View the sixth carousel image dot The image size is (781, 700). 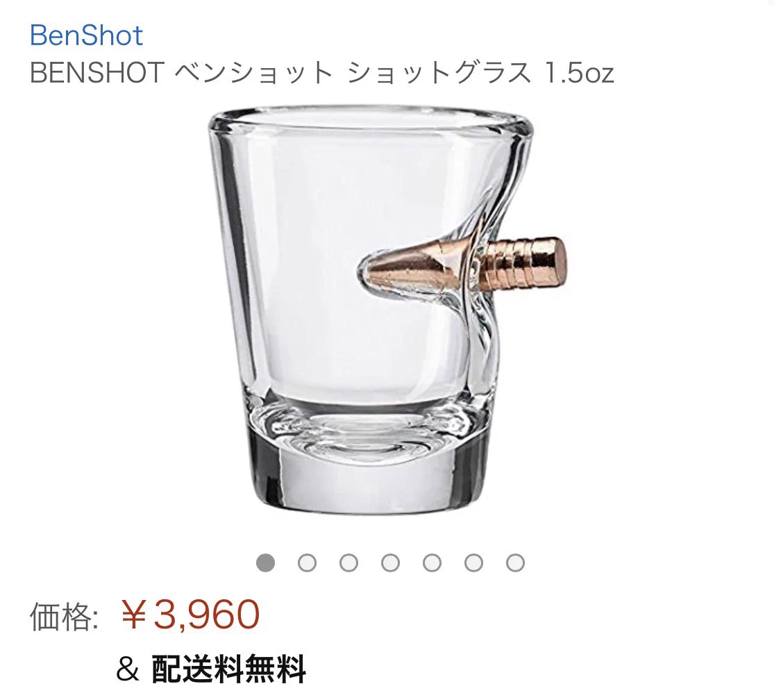(473, 563)
